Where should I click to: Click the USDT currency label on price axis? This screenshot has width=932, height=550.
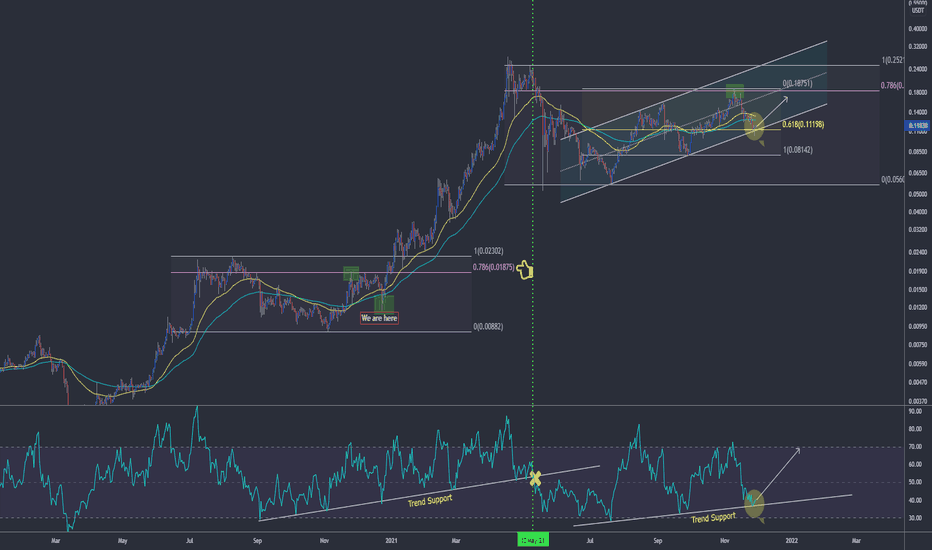(918, 11)
